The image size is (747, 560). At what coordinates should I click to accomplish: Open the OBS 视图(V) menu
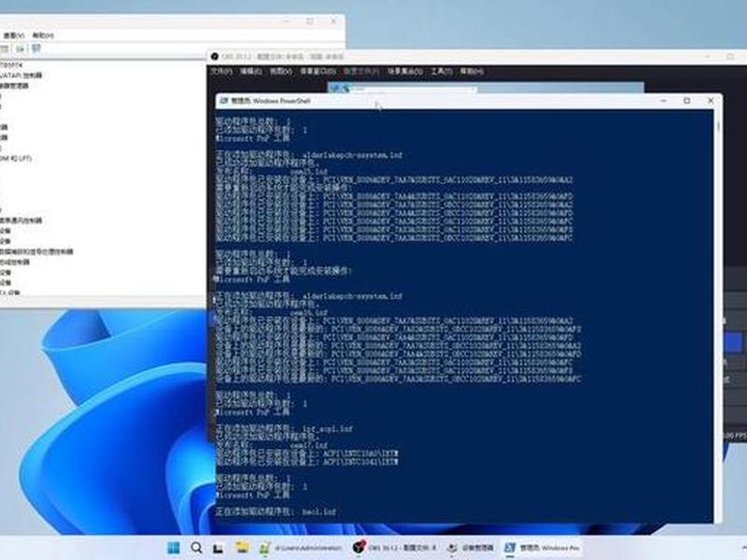[x=281, y=72]
